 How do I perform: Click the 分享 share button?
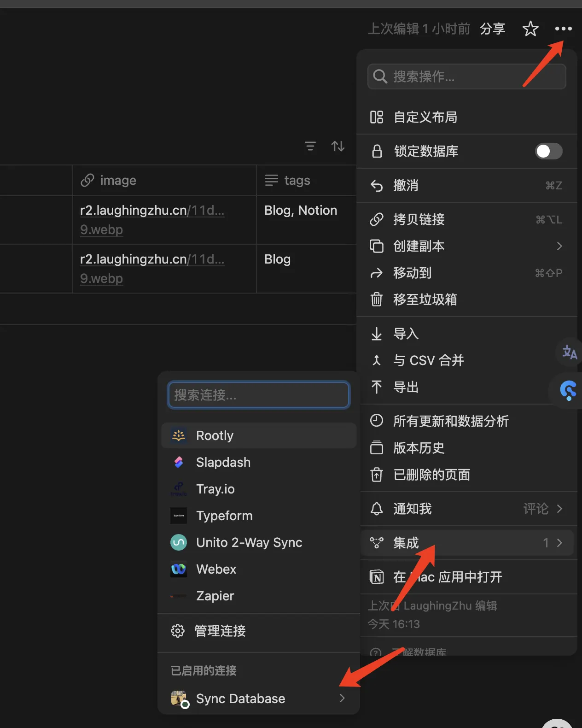[x=493, y=29]
